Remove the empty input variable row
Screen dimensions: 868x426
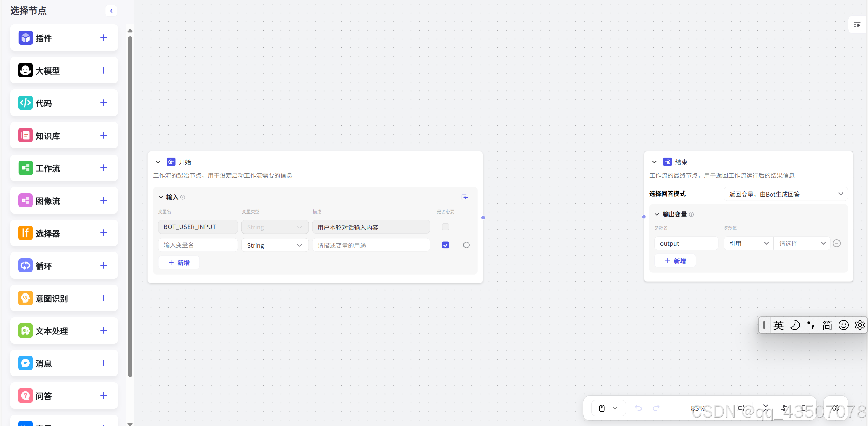point(466,245)
